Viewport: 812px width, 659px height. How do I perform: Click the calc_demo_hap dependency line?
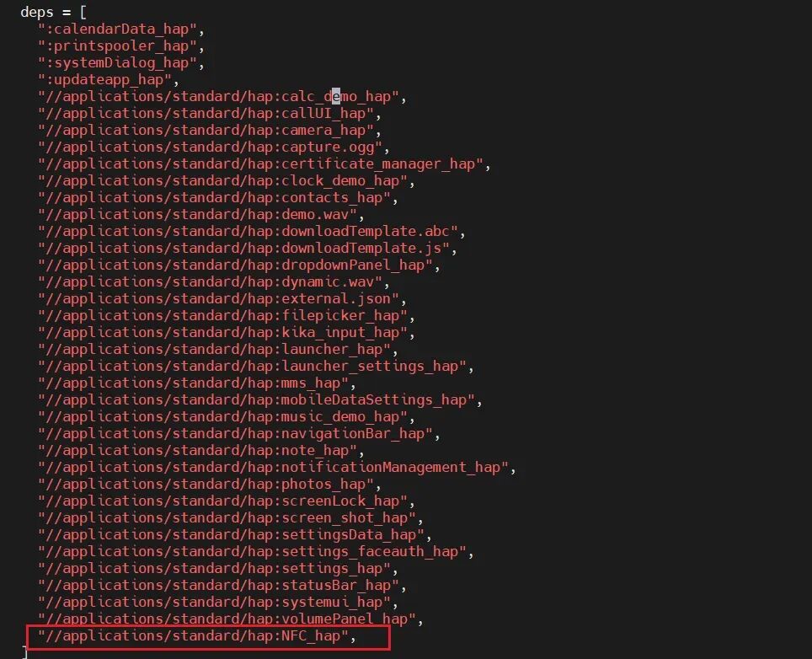(x=222, y=96)
